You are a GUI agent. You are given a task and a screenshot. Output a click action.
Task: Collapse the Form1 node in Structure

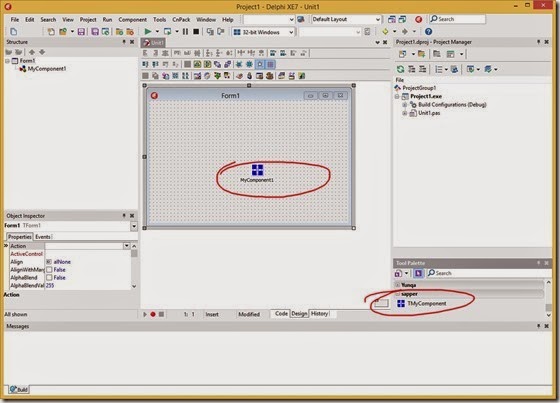coord(8,61)
